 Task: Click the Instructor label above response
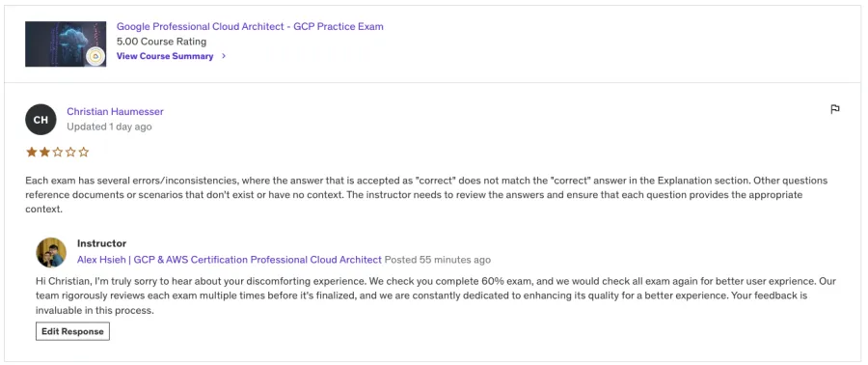tap(102, 243)
